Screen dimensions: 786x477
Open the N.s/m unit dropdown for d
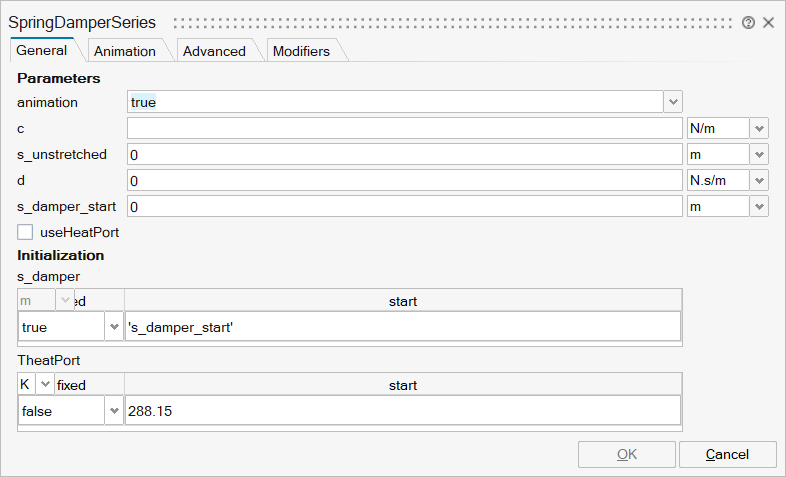click(759, 180)
